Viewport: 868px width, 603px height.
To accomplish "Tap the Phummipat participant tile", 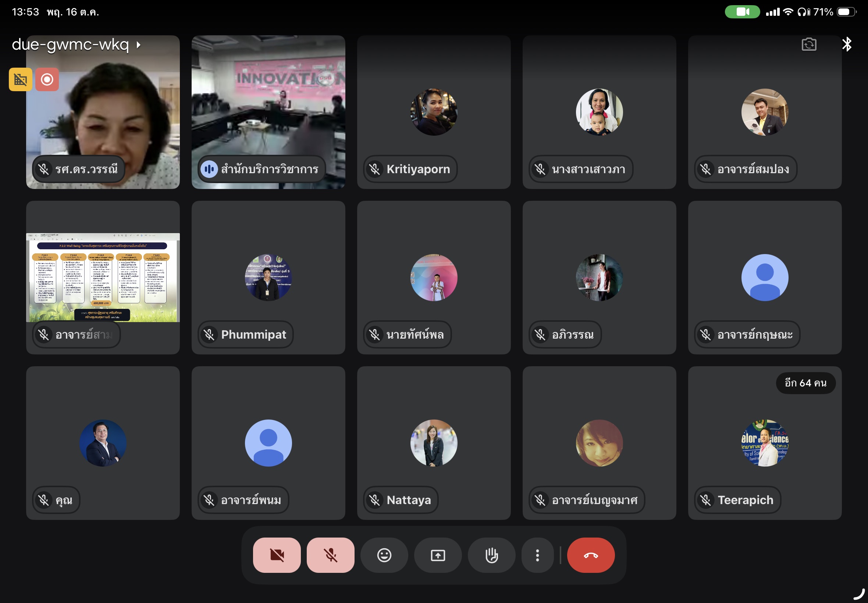I will (268, 278).
